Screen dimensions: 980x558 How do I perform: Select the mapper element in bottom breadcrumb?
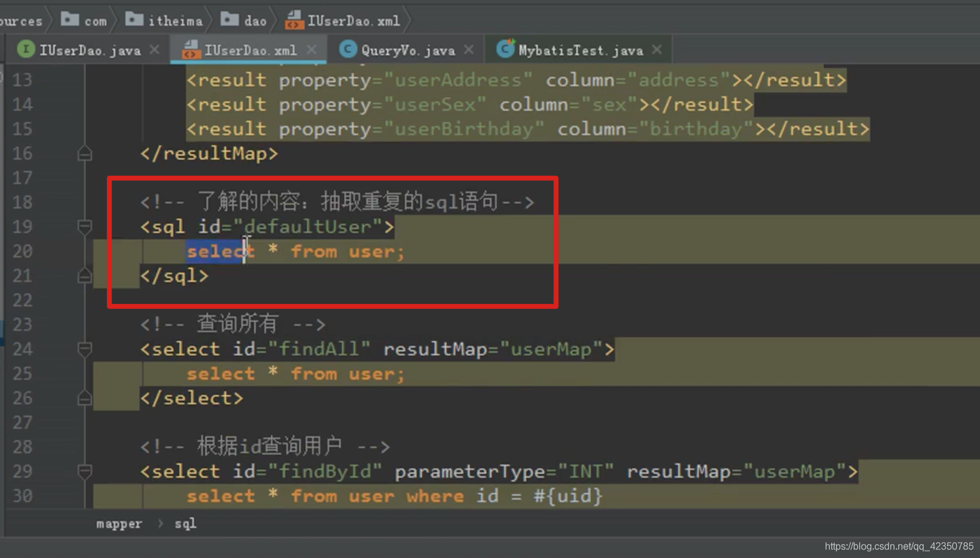(119, 524)
